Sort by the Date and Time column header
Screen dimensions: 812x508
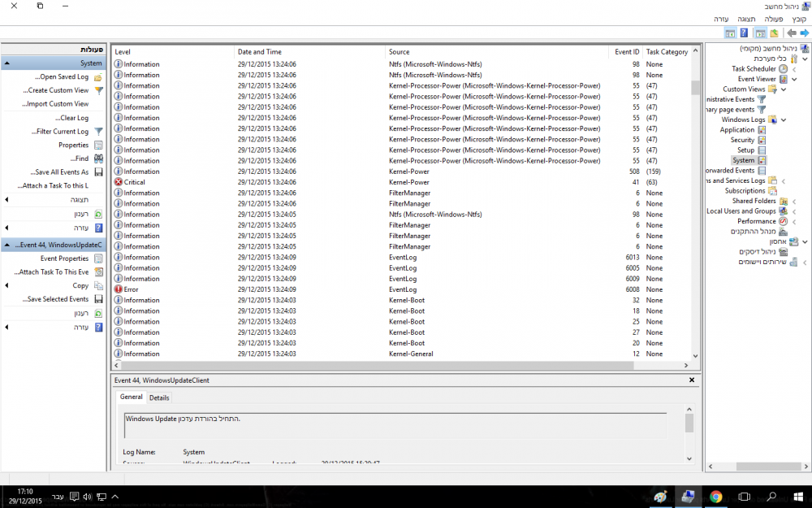pos(309,52)
